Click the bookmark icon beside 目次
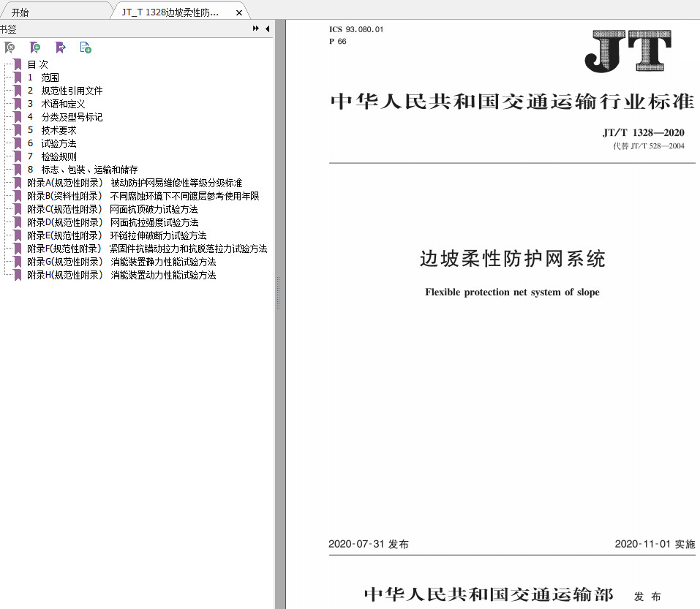This screenshot has height=609, width=700. 16,64
